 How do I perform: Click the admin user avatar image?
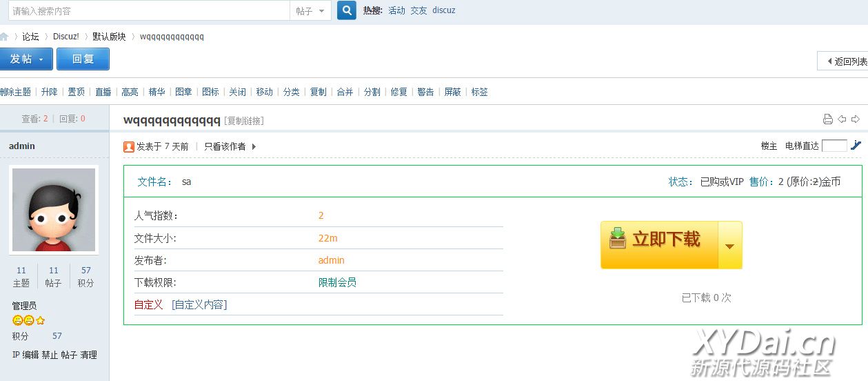54,209
